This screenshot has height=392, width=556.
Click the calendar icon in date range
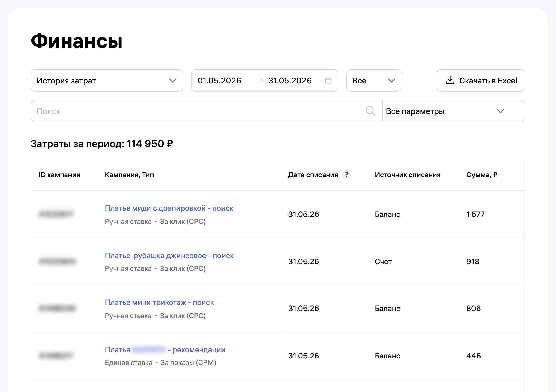[328, 80]
